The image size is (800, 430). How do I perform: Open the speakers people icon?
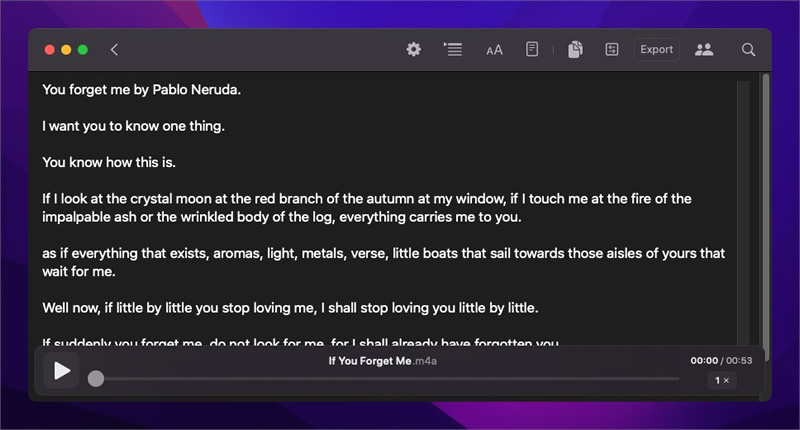(704, 49)
